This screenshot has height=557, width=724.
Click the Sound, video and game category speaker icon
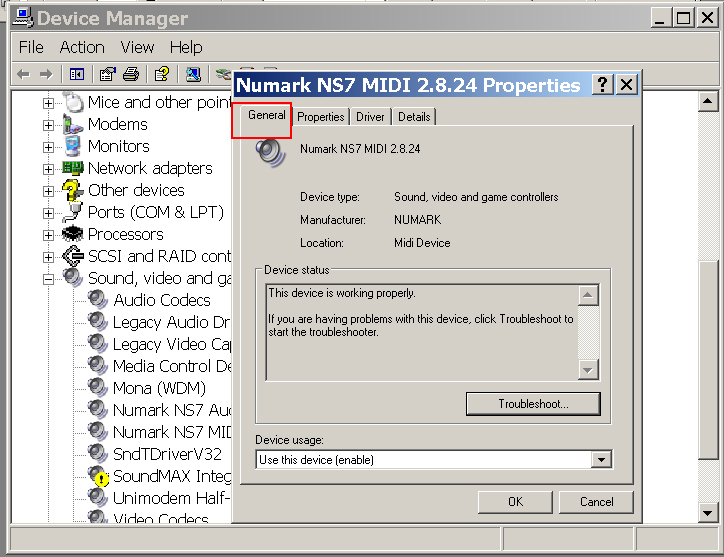point(73,278)
